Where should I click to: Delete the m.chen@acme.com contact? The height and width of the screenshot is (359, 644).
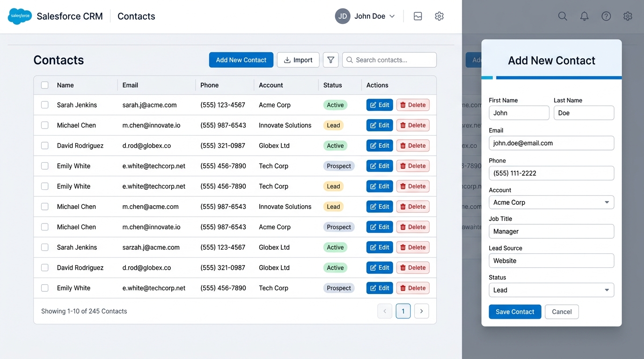pyautogui.click(x=413, y=207)
